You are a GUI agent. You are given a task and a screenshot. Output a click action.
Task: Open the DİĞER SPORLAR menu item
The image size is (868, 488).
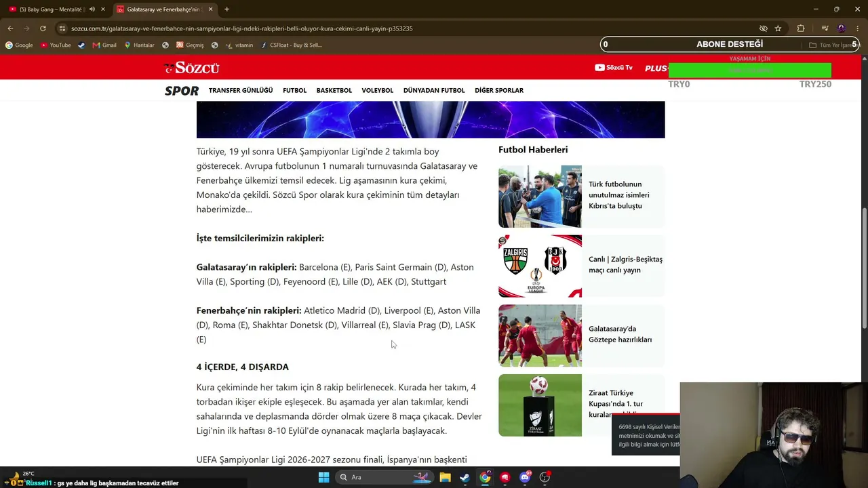pyautogui.click(x=499, y=90)
